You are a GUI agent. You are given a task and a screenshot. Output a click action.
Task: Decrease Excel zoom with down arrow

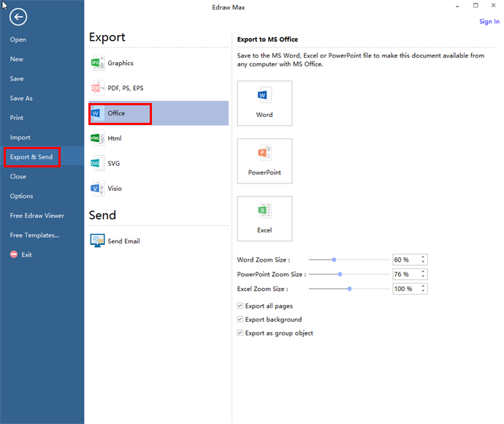pyautogui.click(x=423, y=291)
